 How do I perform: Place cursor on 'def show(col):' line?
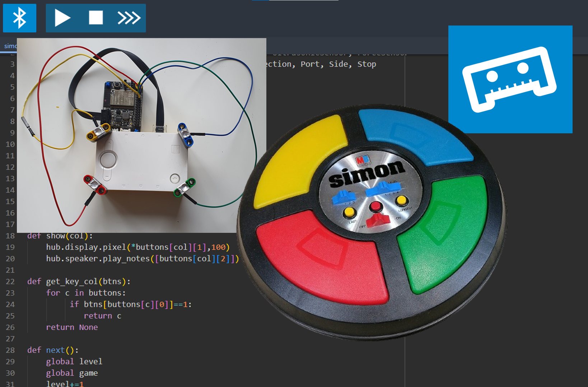coord(60,236)
